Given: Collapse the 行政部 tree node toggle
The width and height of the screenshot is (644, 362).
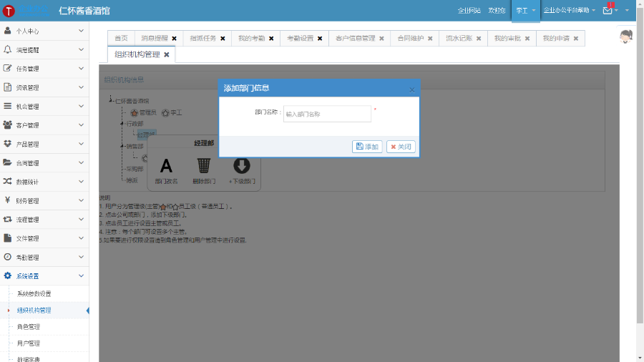Looking at the screenshot, I should point(122,124).
